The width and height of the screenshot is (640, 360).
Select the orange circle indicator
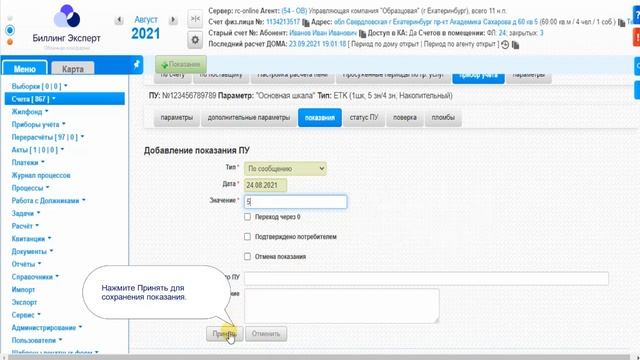[x=10, y=42]
